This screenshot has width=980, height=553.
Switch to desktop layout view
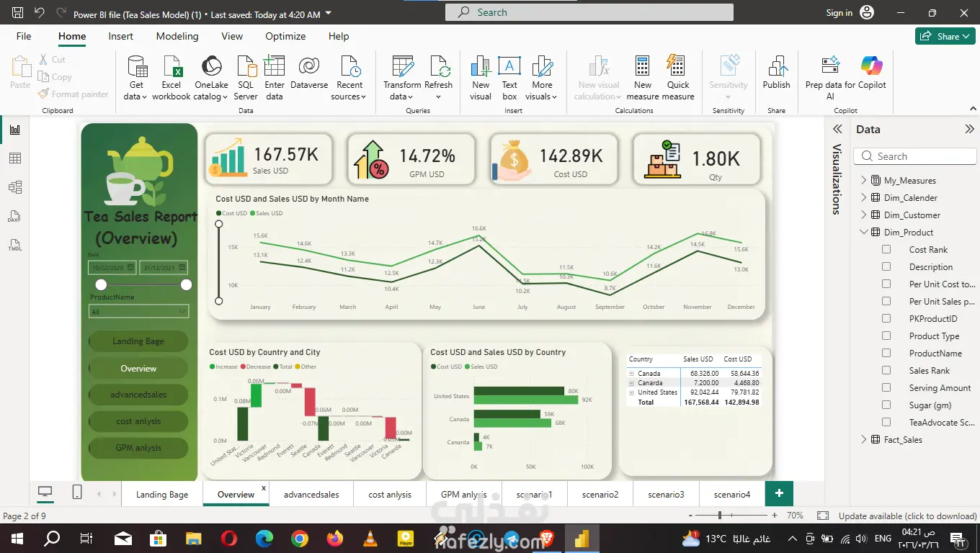(x=45, y=493)
